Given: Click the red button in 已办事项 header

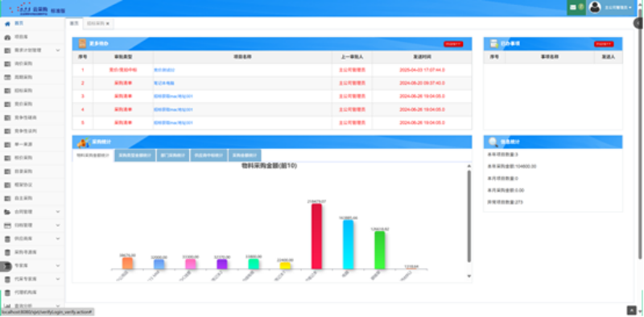Looking at the screenshot, I should [604, 44].
